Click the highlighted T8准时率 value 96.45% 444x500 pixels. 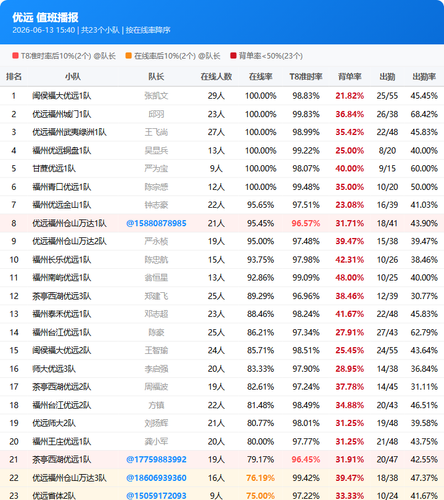pyautogui.click(x=306, y=460)
